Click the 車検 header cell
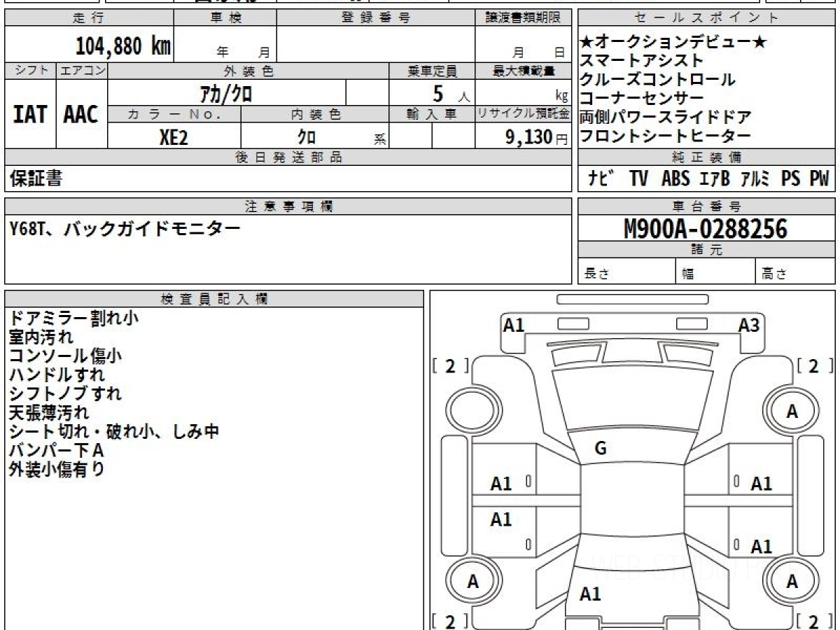The width and height of the screenshot is (840, 630). click(x=225, y=18)
